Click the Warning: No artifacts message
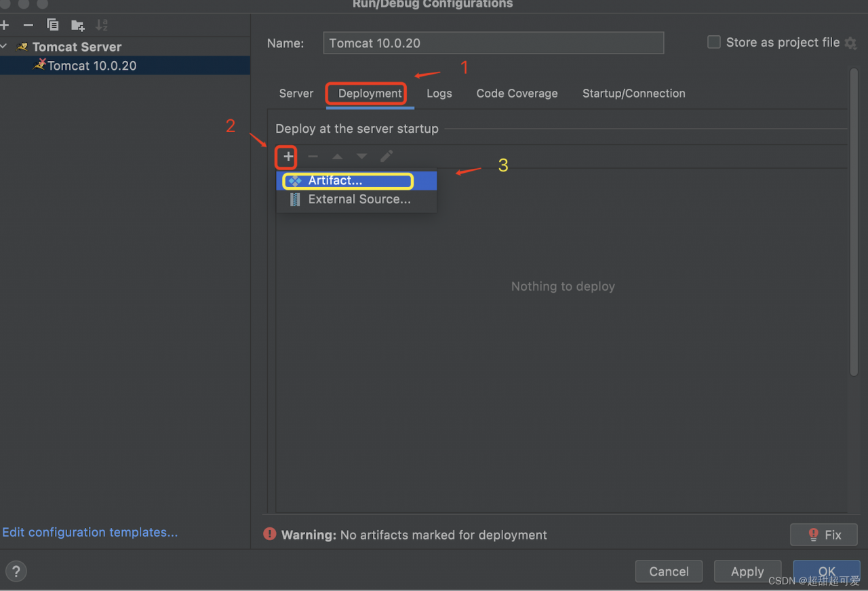 click(414, 535)
